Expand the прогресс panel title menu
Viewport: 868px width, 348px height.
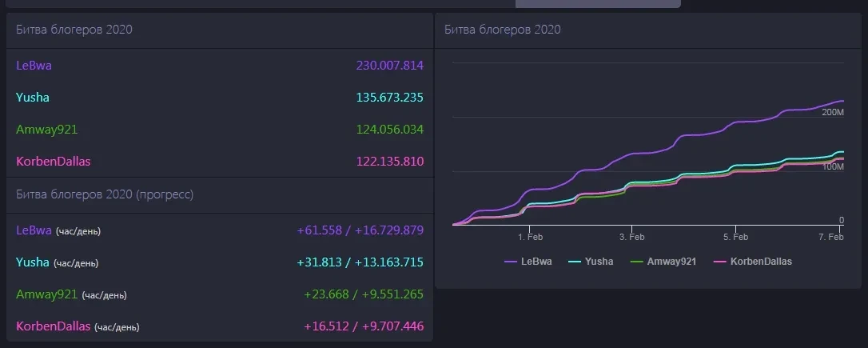pyautogui.click(x=105, y=194)
